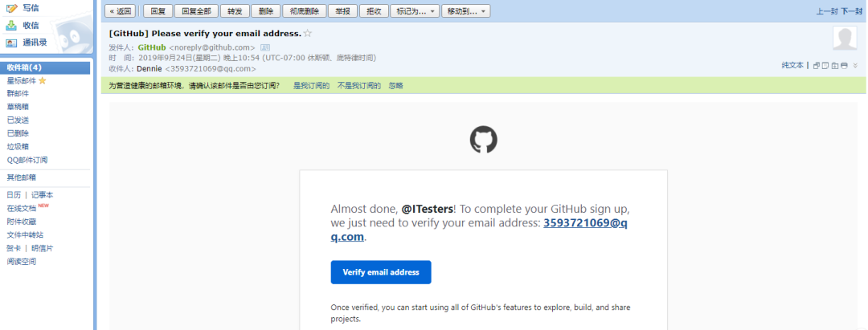Open 附件收藏 attachment favorites
Viewport: 868px width, 330px height.
coord(22,222)
